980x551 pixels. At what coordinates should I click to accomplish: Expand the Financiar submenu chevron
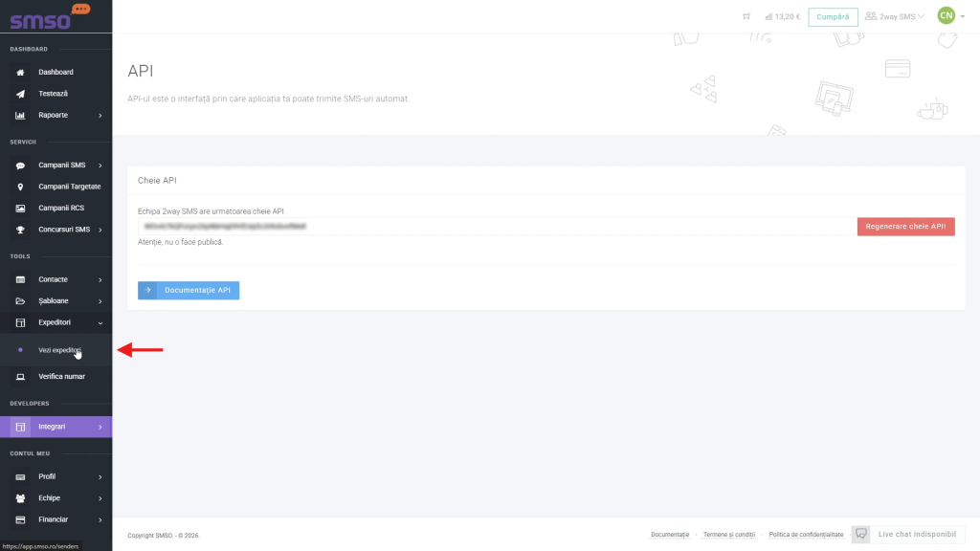pos(100,519)
